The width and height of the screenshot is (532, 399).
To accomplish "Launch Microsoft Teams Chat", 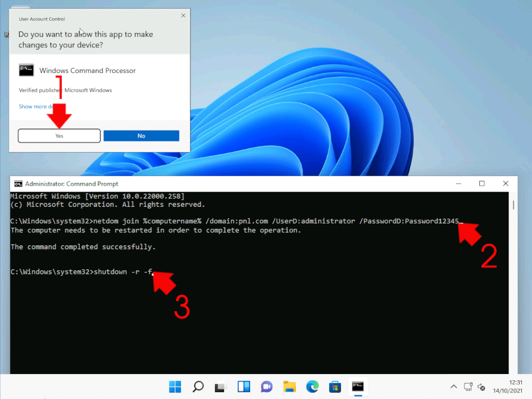I will point(267,387).
